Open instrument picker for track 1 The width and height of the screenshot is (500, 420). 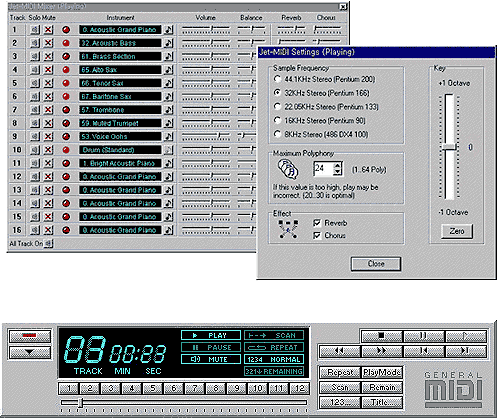pyautogui.click(x=169, y=30)
